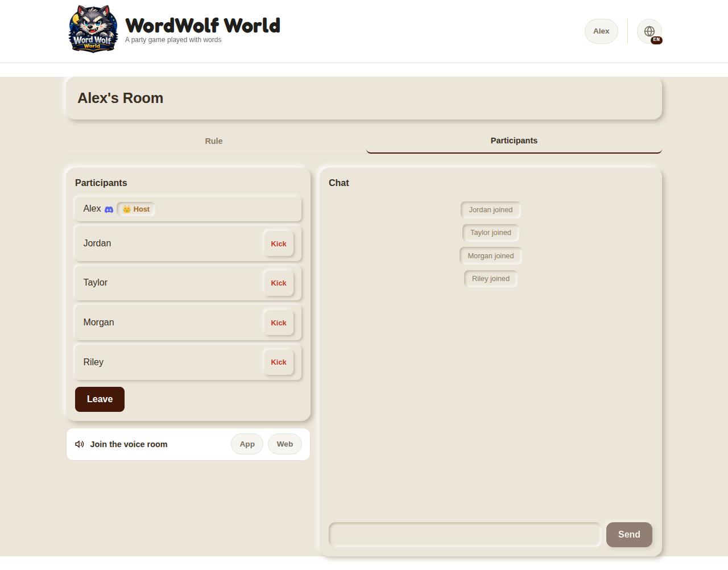Click the Discord icon next to Alex
This screenshot has width=728, height=570.
point(109,209)
